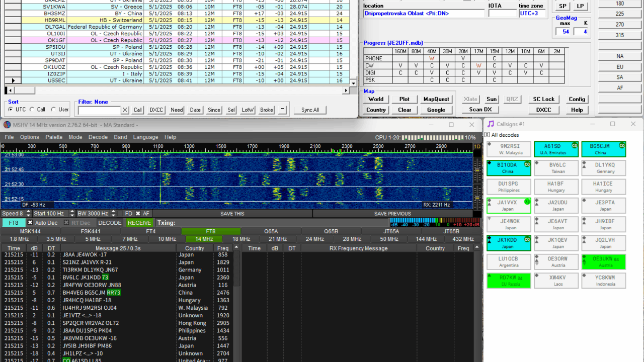Click the Country column header in decode list
Screen dimensions: 644x362
pos(194,248)
